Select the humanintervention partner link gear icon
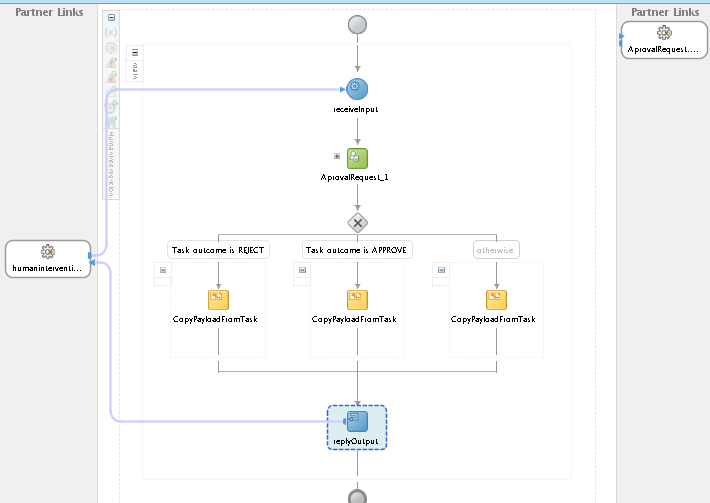 [x=48, y=251]
